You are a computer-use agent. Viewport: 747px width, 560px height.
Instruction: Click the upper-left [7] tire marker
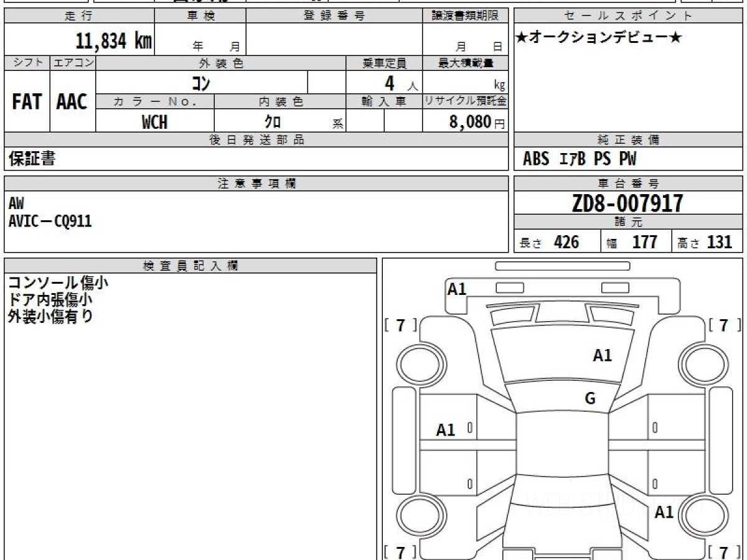coord(401,325)
